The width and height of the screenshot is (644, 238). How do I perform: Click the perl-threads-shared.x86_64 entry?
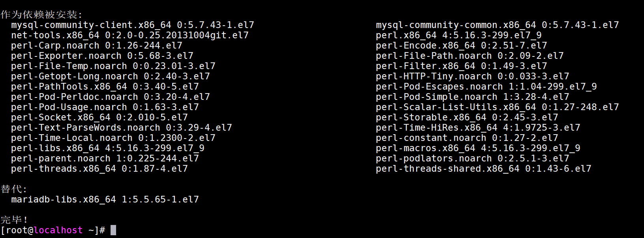484,169
